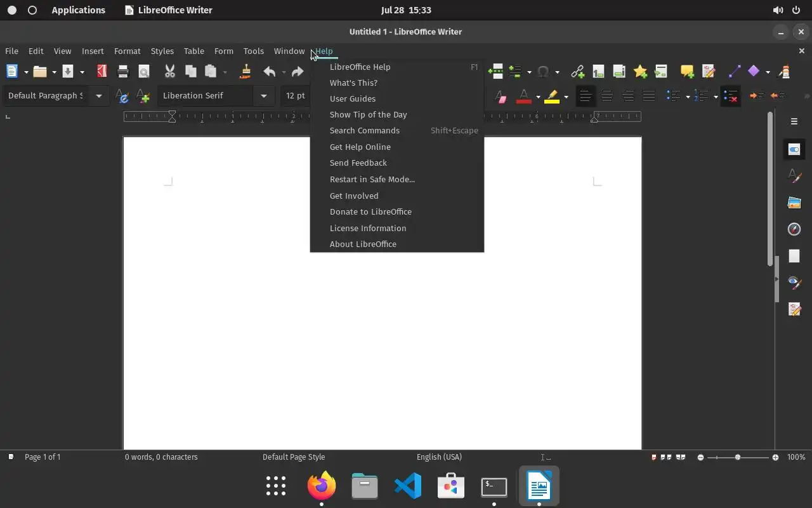Click the Save document icon
The width and height of the screenshot is (812, 508).
(68, 72)
